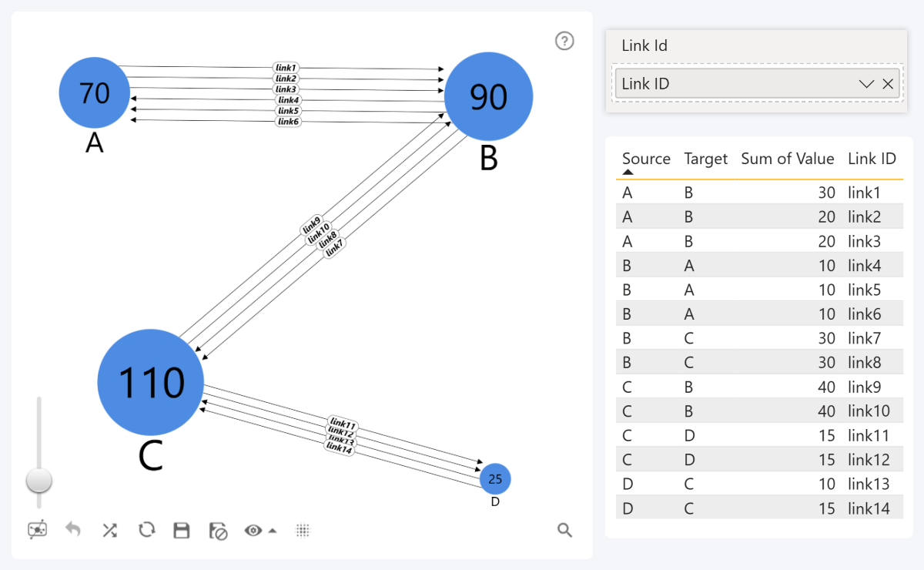Click the undo arrow icon
Screen dimensions: 924x570
coord(73,530)
